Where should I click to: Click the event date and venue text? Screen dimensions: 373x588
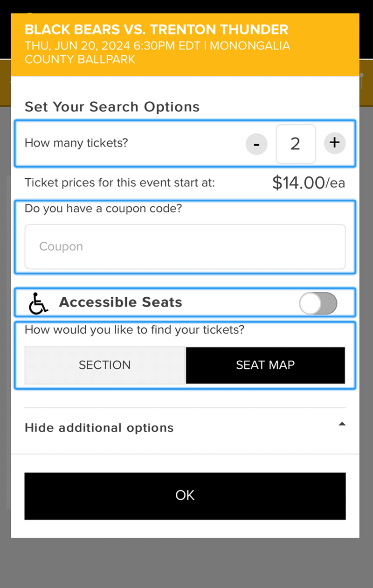[157, 53]
